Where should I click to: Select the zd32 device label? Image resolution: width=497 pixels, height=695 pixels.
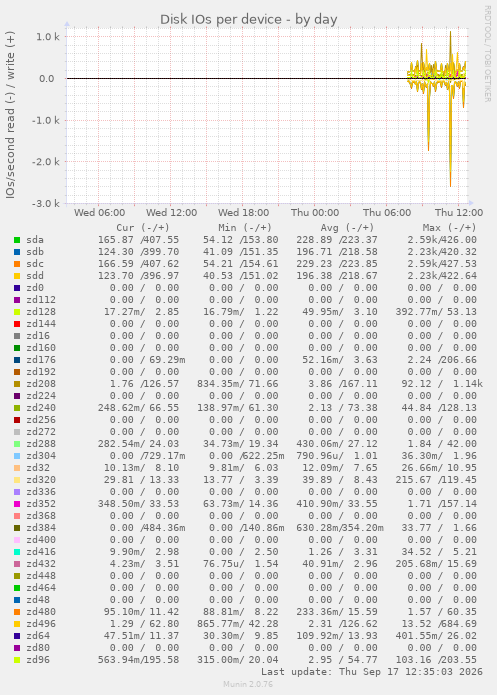point(38,468)
